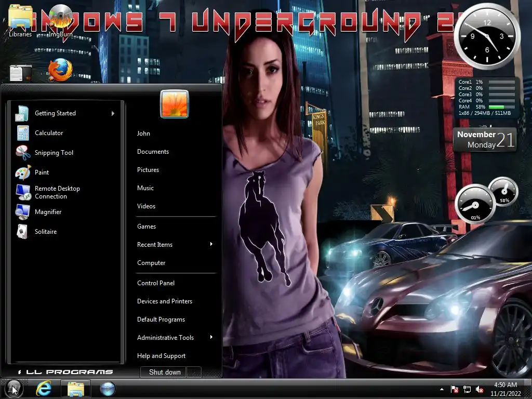Open Videos from Start menu
Viewport: 532px width, 399px height.
click(x=146, y=206)
